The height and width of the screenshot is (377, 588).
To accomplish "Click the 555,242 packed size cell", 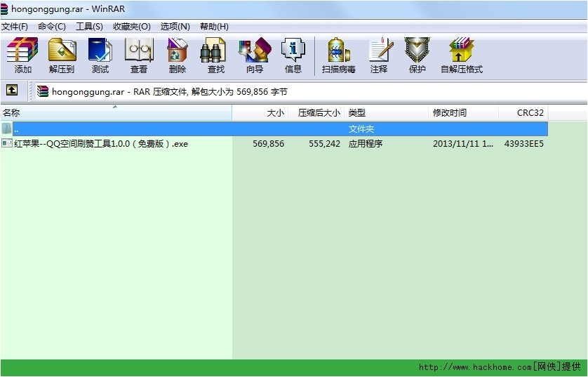I will (324, 144).
